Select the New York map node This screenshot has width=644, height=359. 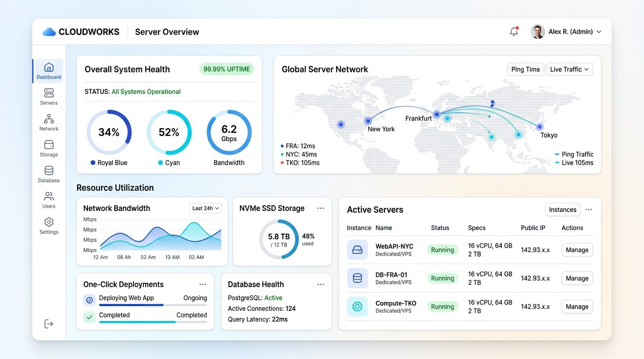click(368, 121)
